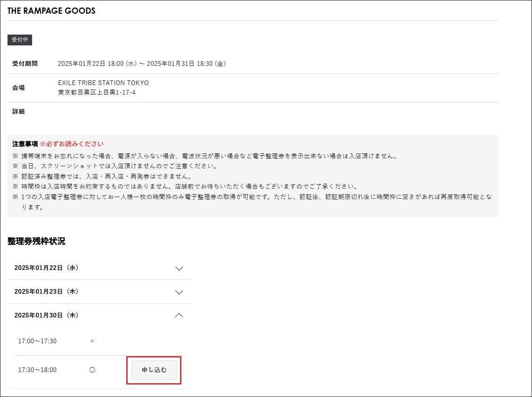Click the circle availability icon for 17:30～18:00
Screen dimensions: 532x397
92,370
